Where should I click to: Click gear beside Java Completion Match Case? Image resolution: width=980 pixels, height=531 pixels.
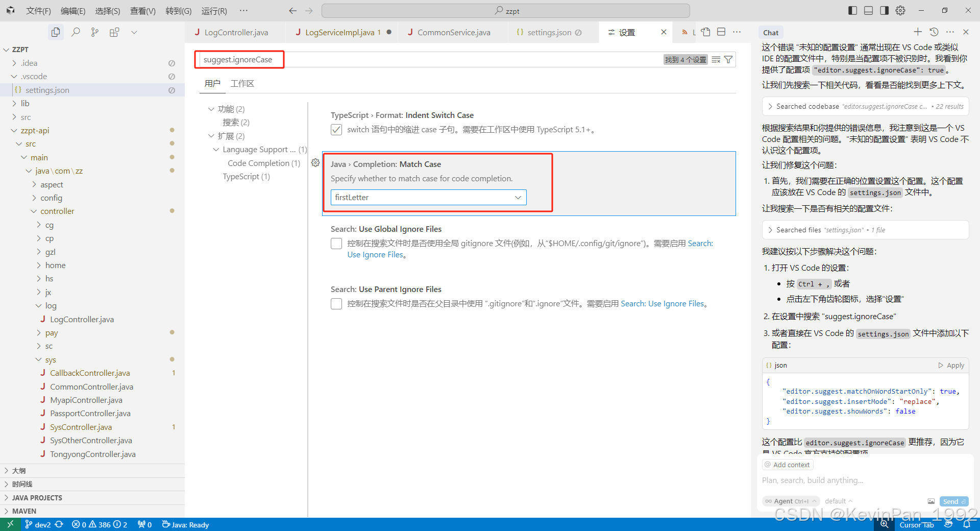[x=315, y=163]
